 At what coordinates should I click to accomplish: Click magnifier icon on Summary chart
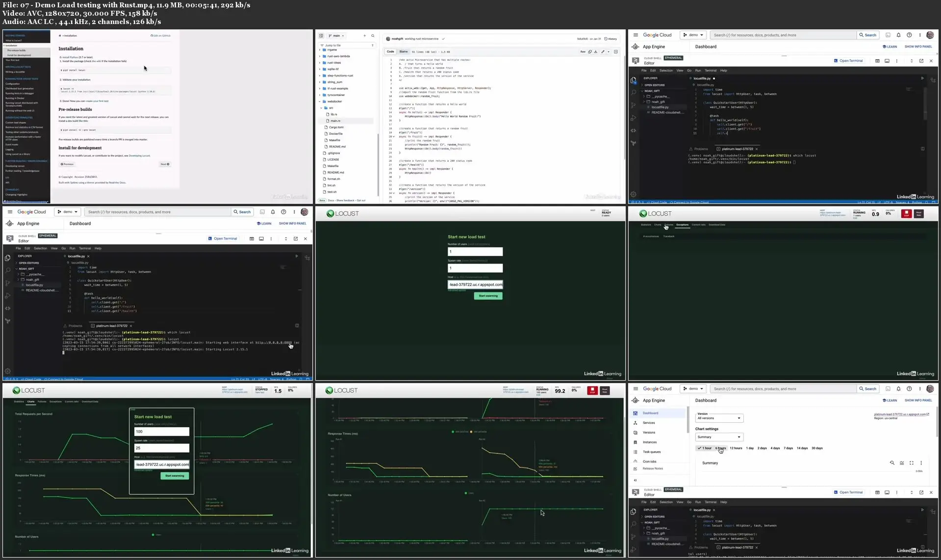(x=892, y=463)
